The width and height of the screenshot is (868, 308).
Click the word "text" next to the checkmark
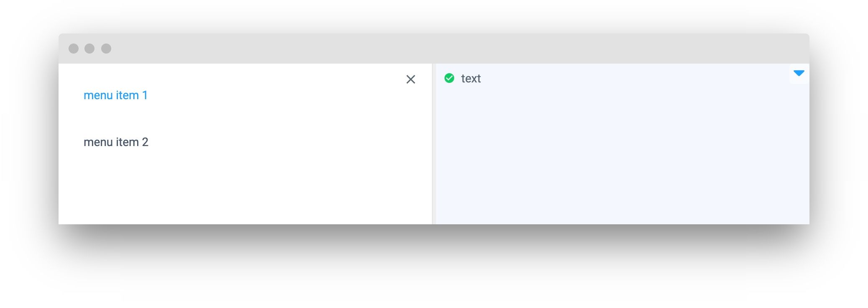[471, 79]
